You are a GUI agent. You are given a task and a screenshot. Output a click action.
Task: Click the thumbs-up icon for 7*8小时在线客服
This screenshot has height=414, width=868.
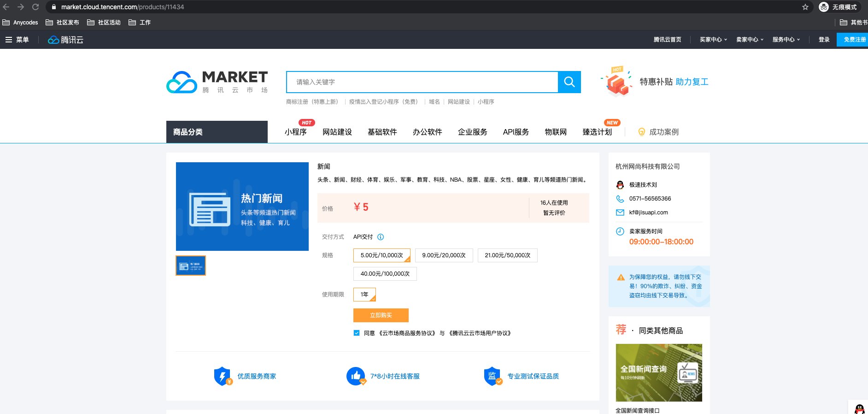coord(356,376)
